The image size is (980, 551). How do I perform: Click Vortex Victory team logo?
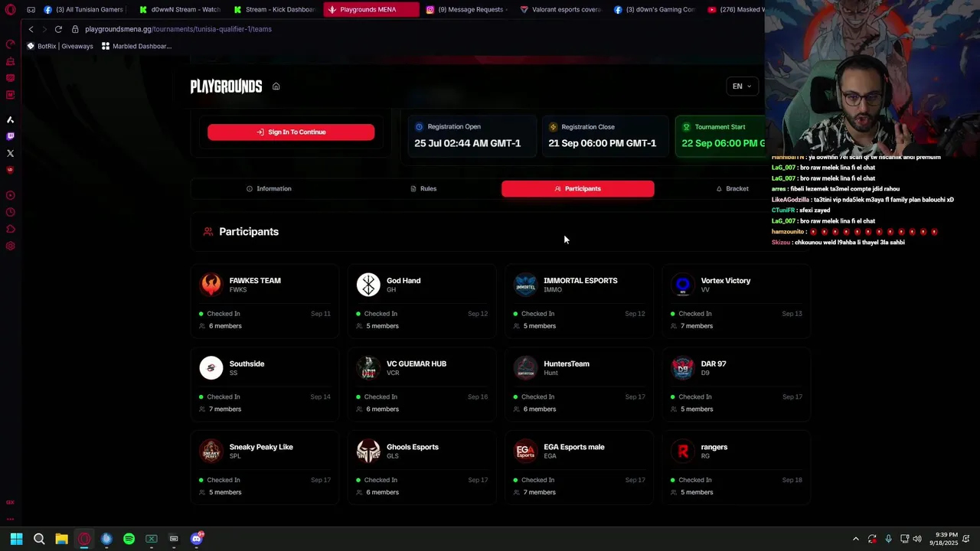click(x=683, y=285)
